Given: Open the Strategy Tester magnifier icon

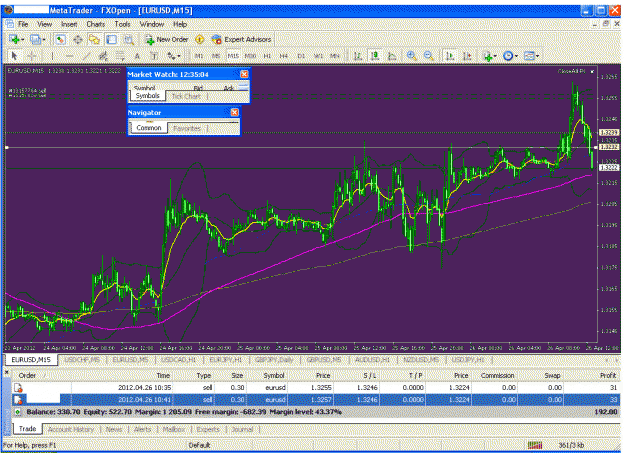Looking at the screenshot, I should click(129, 39).
